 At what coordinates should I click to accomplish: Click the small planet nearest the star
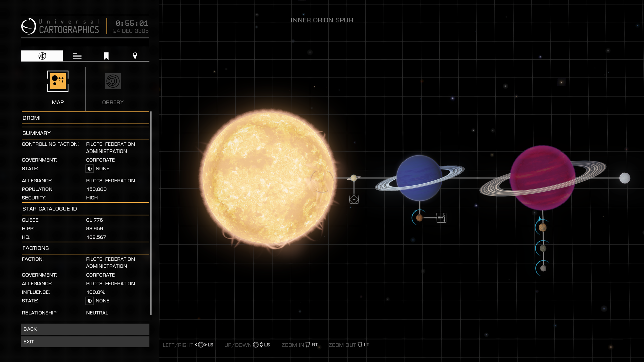coord(354,178)
